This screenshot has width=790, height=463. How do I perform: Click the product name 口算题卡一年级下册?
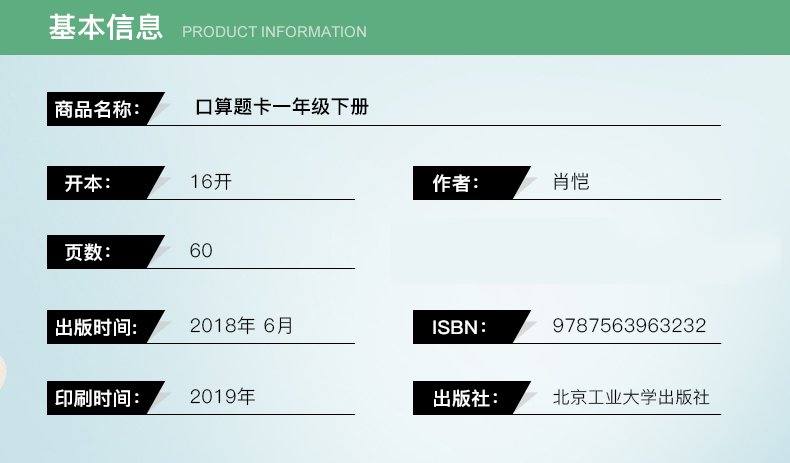pyautogui.click(x=282, y=107)
